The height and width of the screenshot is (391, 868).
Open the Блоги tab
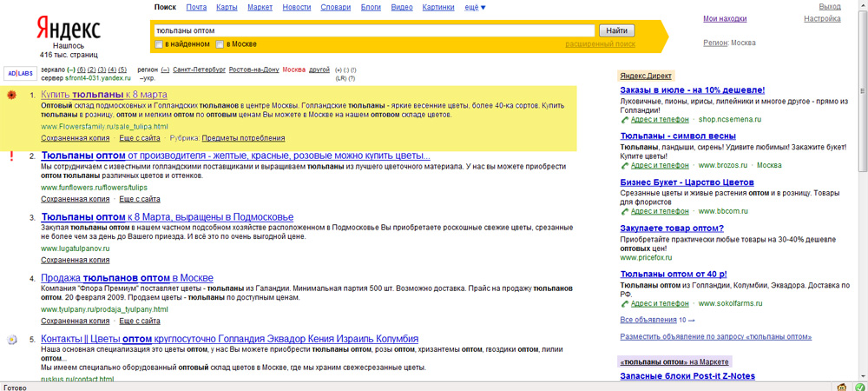371,7
